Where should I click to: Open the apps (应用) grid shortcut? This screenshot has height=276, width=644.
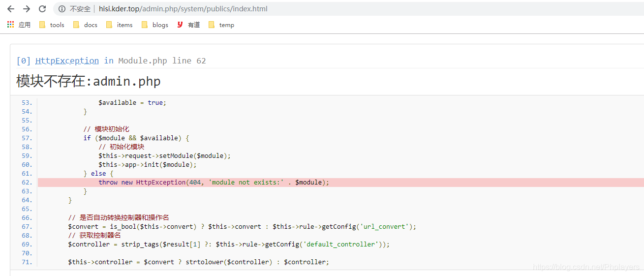[x=19, y=25]
